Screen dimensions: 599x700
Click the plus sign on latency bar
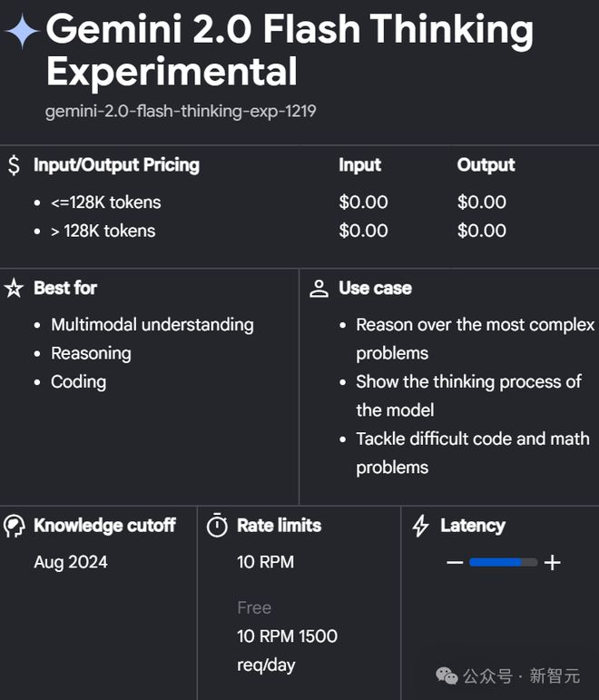[x=552, y=563]
